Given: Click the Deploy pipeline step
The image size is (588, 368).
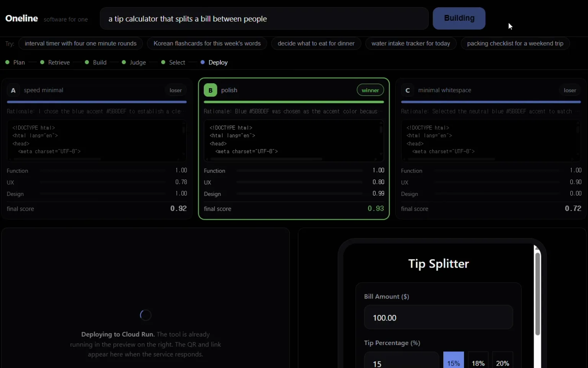Looking at the screenshot, I should 214,62.
